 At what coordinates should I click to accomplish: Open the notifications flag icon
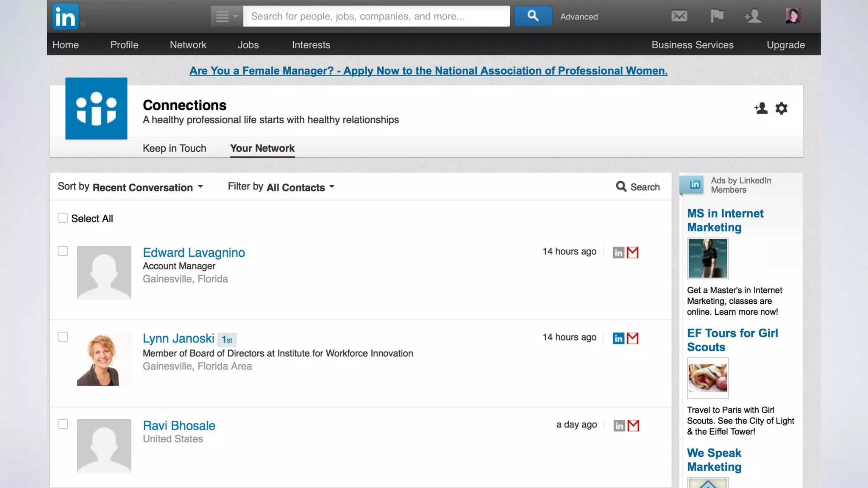tap(717, 16)
